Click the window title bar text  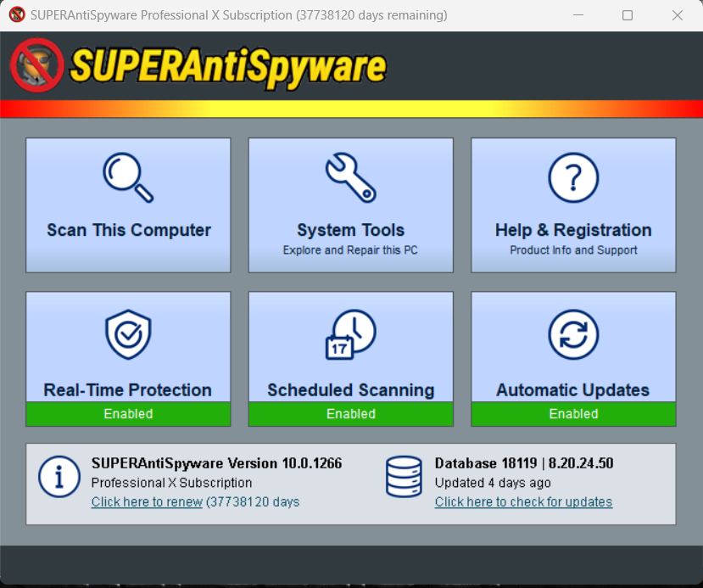(239, 15)
